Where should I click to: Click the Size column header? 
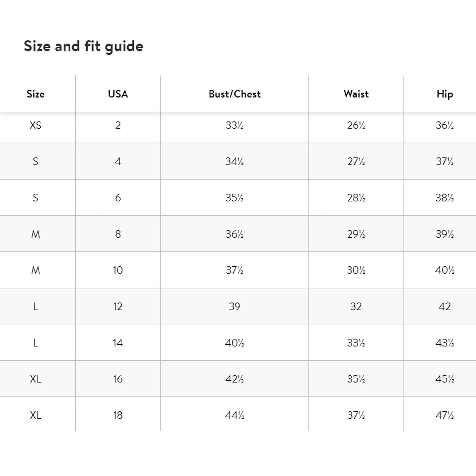pos(36,94)
